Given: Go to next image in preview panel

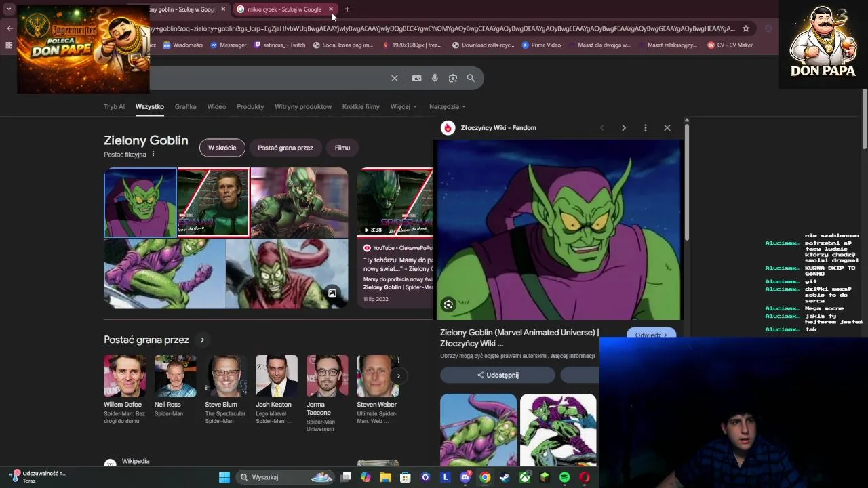Looking at the screenshot, I should click(x=624, y=127).
